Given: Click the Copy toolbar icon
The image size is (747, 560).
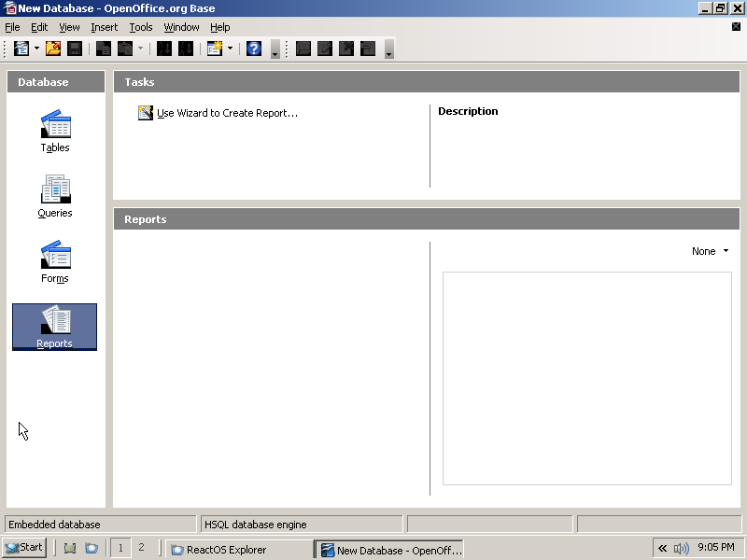Looking at the screenshot, I should click(104, 49).
